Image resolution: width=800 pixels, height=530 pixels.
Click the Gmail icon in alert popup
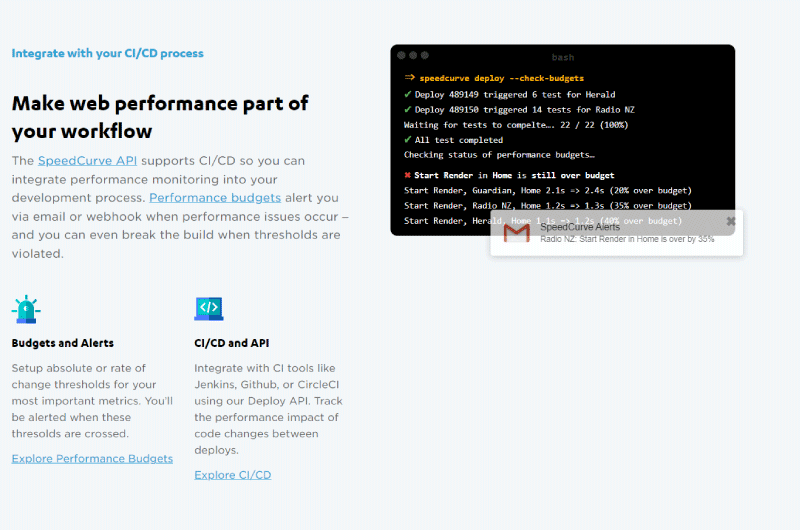tap(517, 233)
